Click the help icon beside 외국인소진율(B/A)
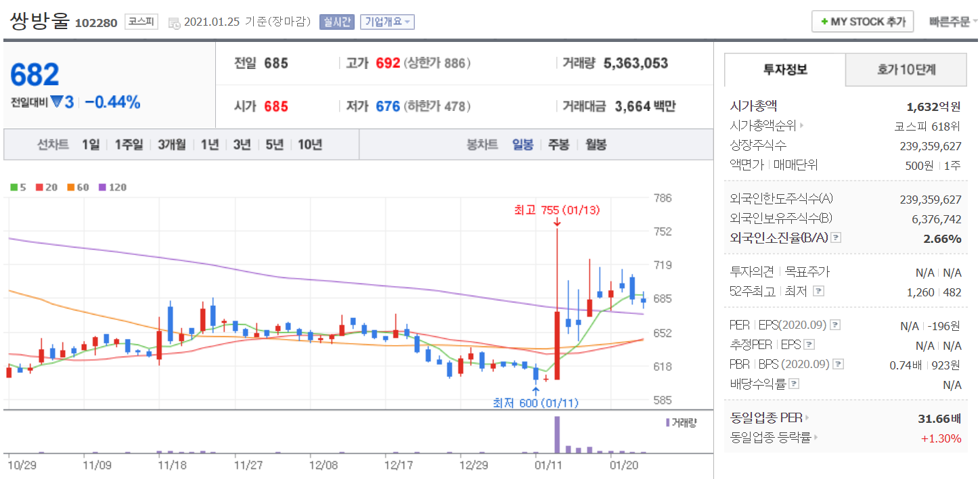980x479 pixels. [x=836, y=238]
